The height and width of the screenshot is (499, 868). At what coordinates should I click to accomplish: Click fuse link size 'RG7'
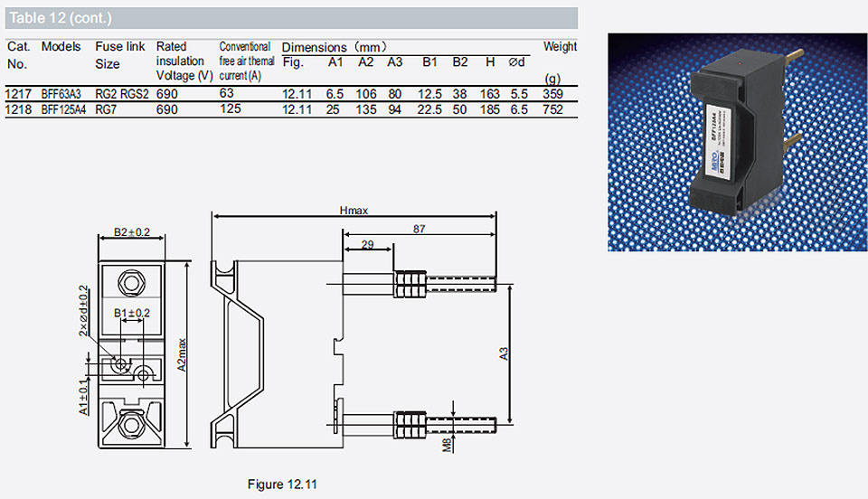click(106, 109)
